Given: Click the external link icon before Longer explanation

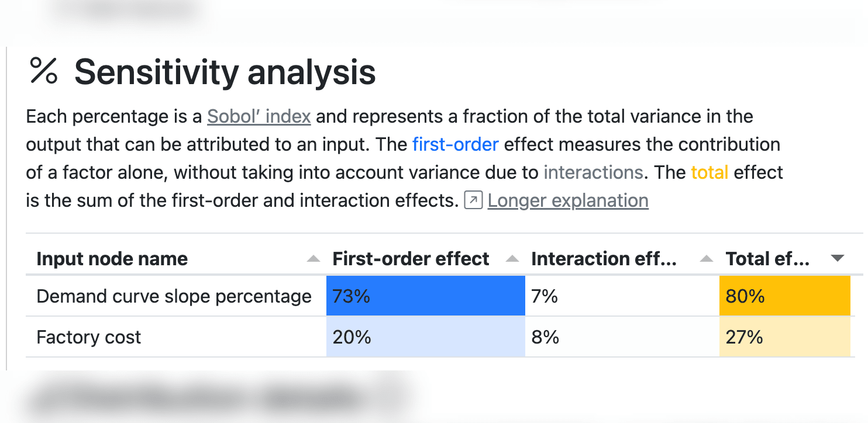Looking at the screenshot, I should (x=473, y=200).
